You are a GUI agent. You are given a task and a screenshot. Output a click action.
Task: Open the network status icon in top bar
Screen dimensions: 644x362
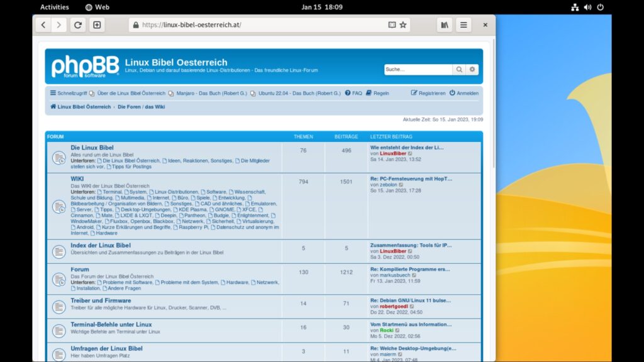click(575, 7)
